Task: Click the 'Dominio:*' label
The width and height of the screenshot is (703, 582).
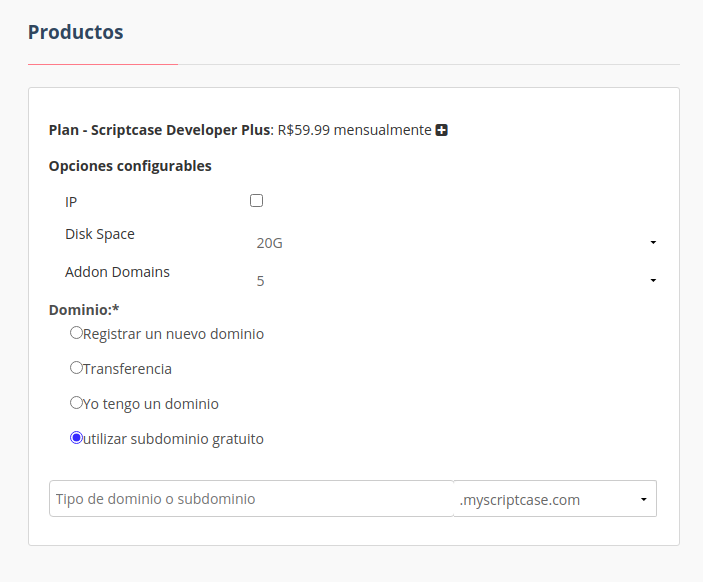Action: (x=84, y=310)
